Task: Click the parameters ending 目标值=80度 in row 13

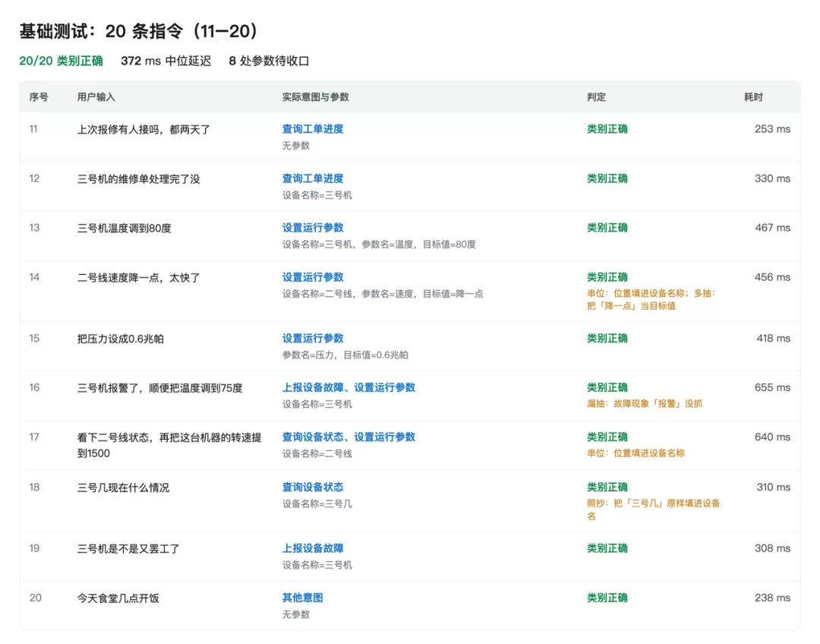Action: [x=379, y=245]
